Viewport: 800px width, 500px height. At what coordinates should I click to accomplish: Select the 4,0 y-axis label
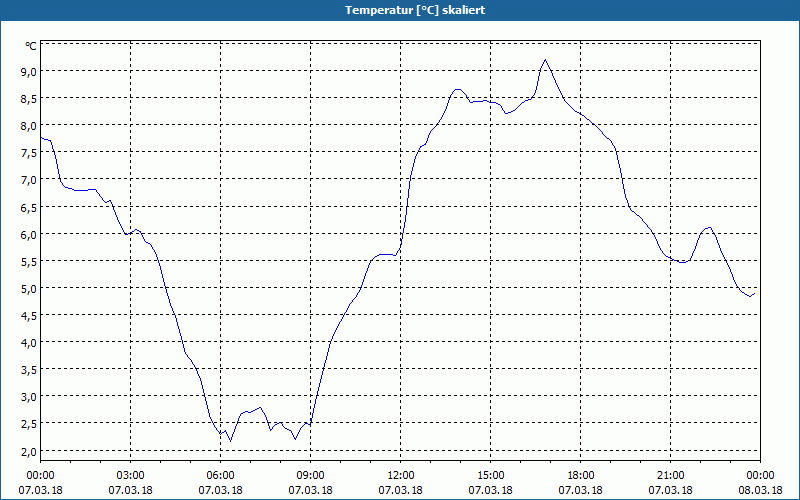(29, 342)
